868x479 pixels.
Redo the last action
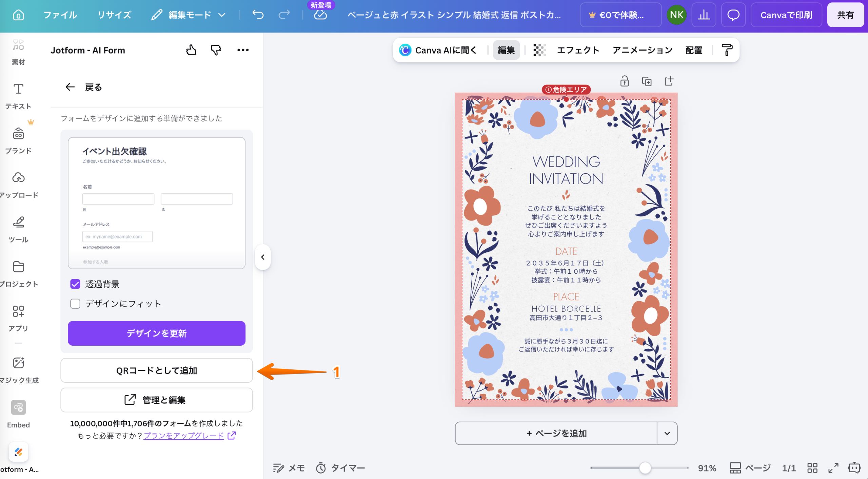[284, 15]
